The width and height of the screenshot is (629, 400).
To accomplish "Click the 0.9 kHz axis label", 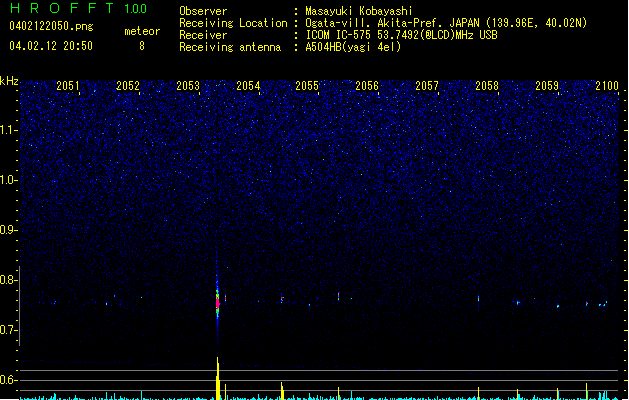I will click(9, 230).
